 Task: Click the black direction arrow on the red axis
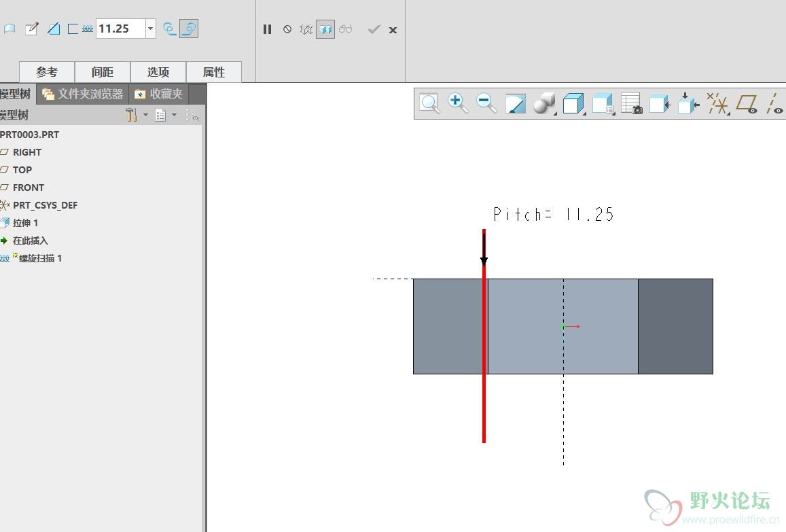[x=484, y=248]
